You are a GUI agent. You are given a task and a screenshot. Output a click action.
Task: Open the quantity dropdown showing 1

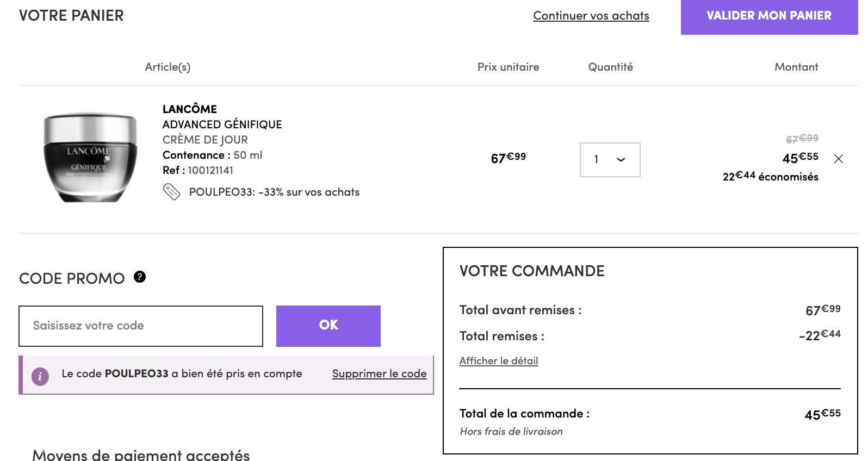tap(610, 160)
